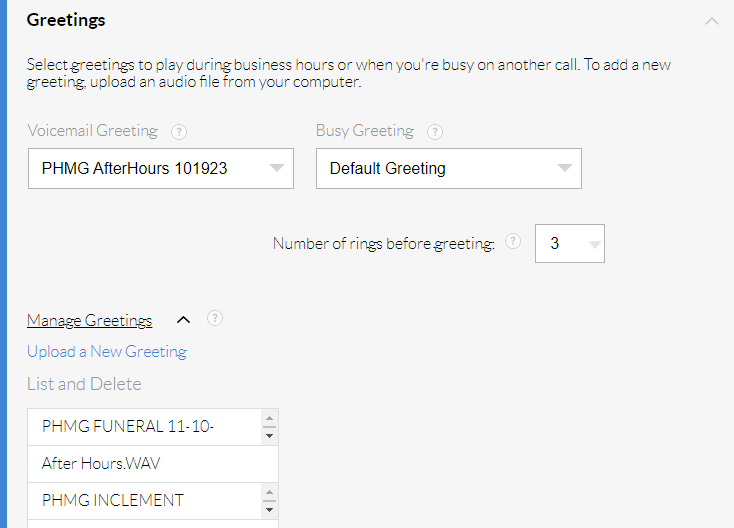Click help icon beside Voicemail Greeting label

[x=179, y=131]
